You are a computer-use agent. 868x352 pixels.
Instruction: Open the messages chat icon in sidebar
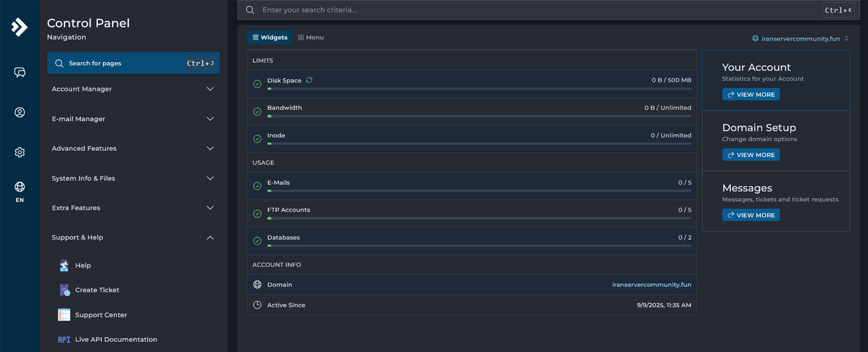[x=20, y=73]
